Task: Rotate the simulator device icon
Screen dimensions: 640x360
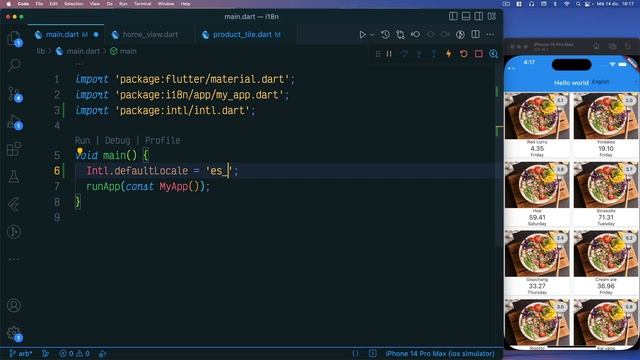Action: pos(627,46)
